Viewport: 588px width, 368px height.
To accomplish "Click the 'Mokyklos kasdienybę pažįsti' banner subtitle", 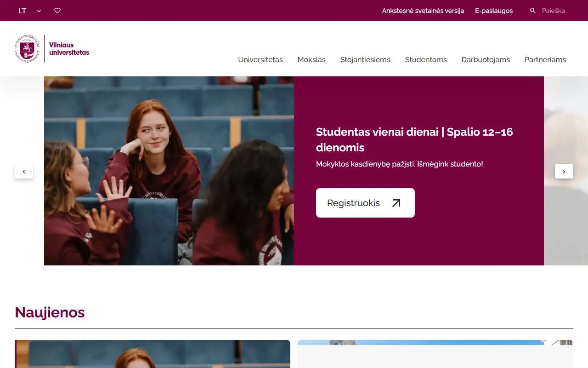I will pos(400,164).
